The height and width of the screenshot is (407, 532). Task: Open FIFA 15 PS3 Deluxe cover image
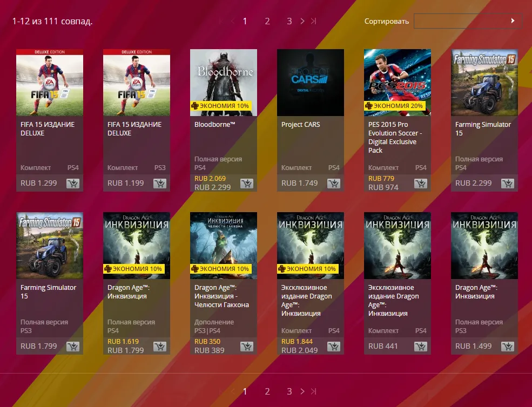[x=137, y=83]
